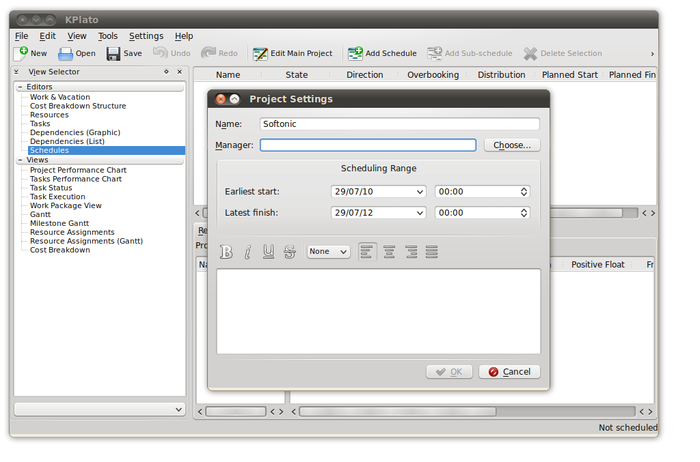Select Dependencies (Graphic) editor
The height and width of the screenshot is (462, 700).
point(75,133)
